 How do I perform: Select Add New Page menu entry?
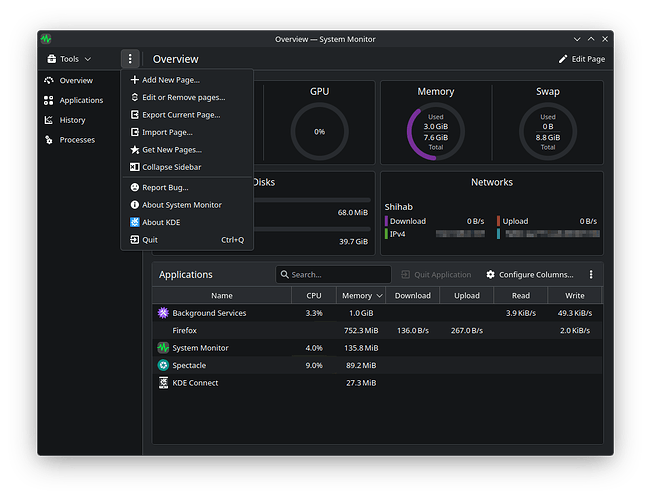click(x=170, y=80)
